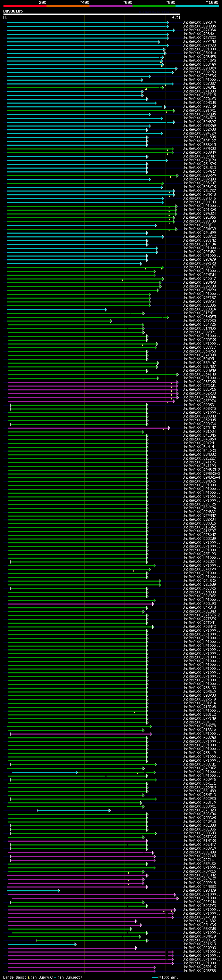Select the UniRef100_C0HGU8 hit label

199,103
